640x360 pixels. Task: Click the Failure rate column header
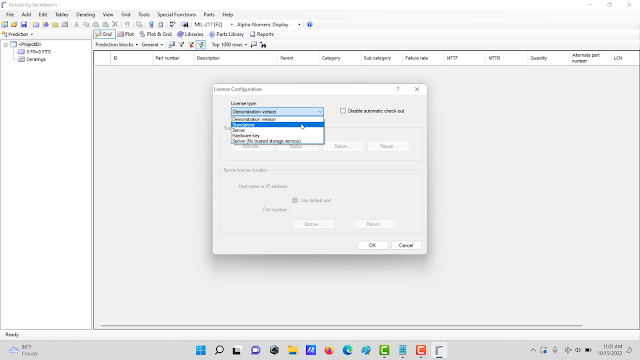tap(422, 58)
